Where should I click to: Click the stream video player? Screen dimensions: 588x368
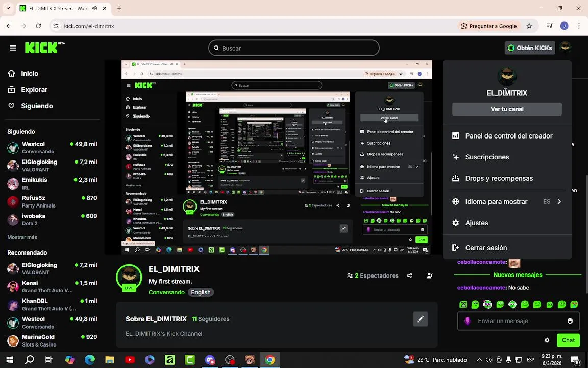277,157
